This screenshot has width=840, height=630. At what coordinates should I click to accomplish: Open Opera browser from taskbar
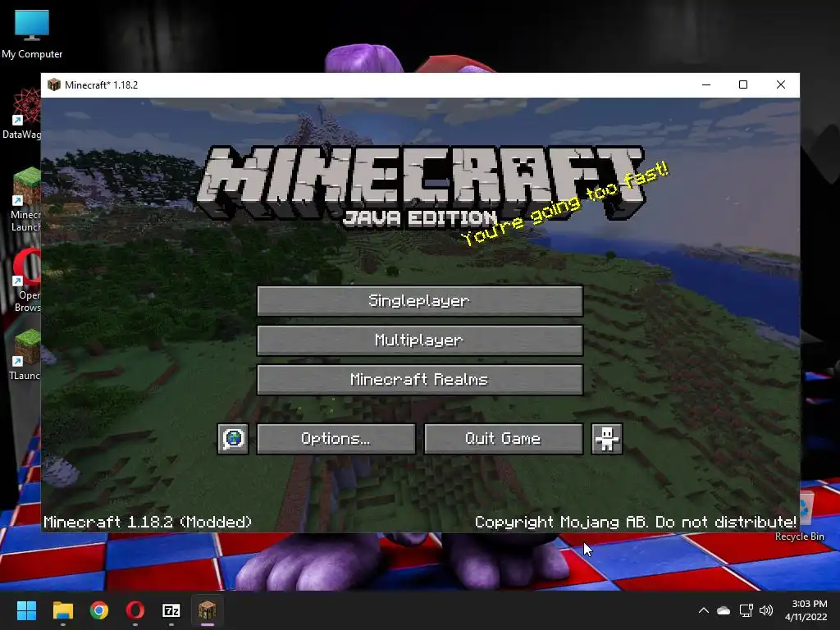point(135,610)
